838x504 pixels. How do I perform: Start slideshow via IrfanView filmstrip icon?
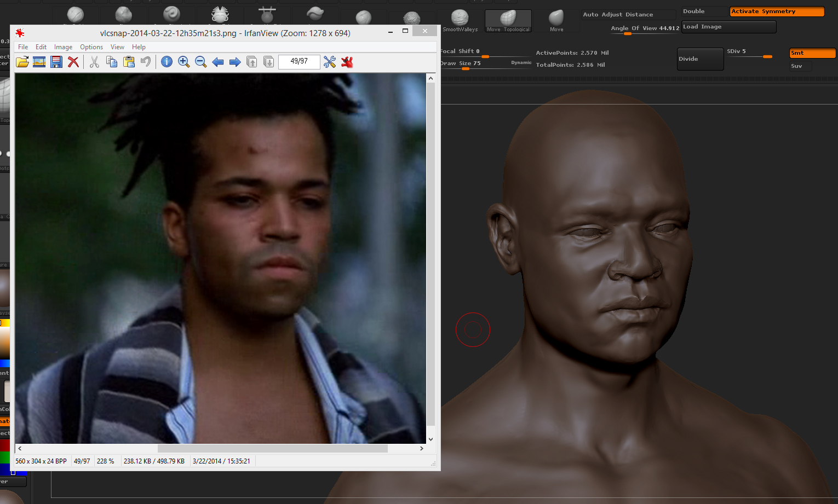click(x=39, y=62)
